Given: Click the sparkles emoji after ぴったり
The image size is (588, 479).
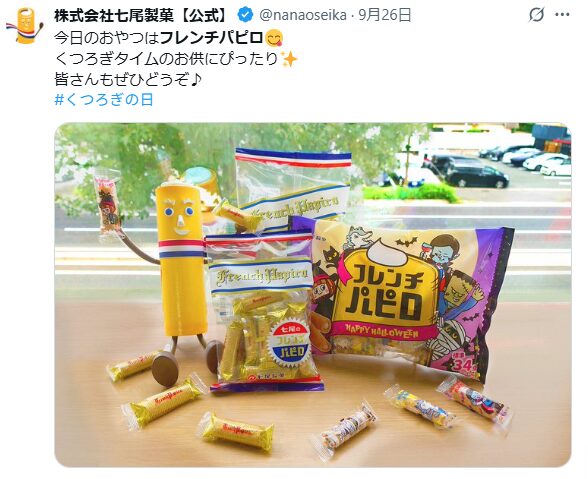Looking at the screenshot, I should [x=288, y=59].
